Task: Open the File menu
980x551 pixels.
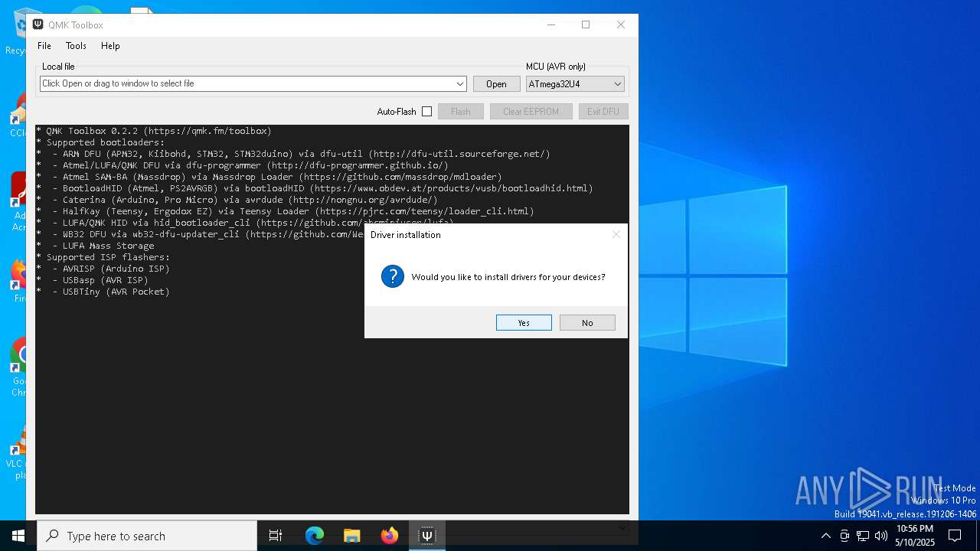Action: pos(44,46)
